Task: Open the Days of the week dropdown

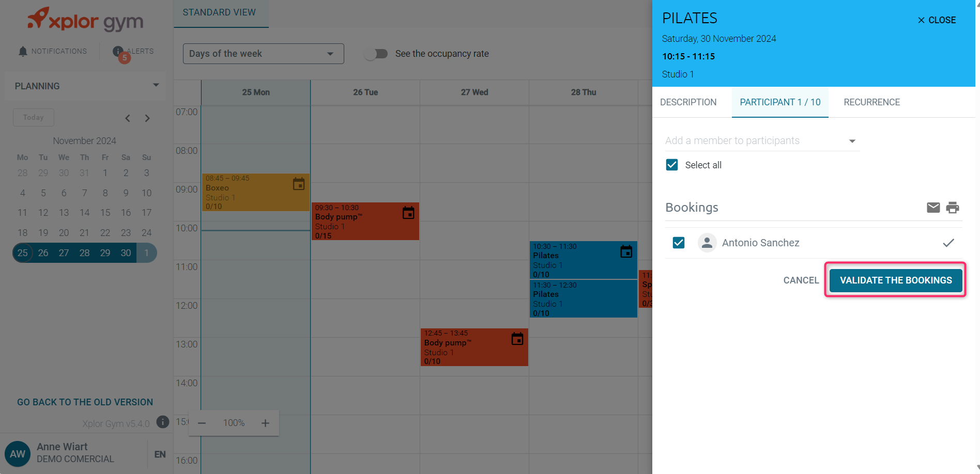Action: (x=264, y=54)
